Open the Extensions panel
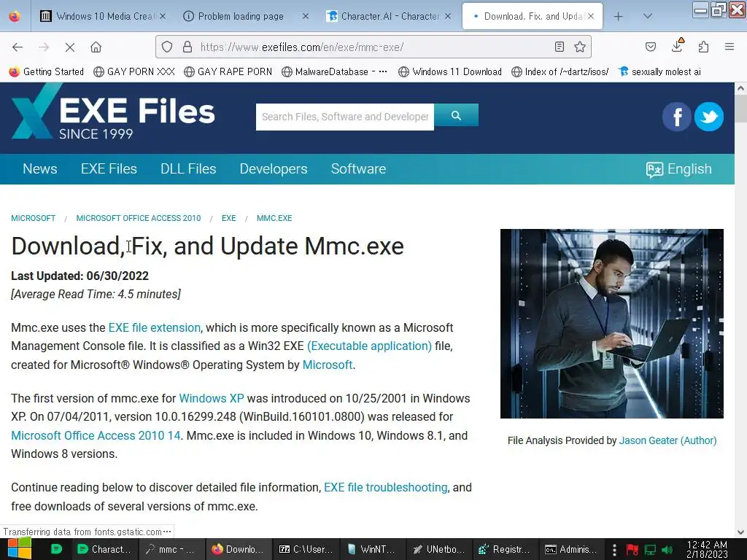 click(703, 47)
